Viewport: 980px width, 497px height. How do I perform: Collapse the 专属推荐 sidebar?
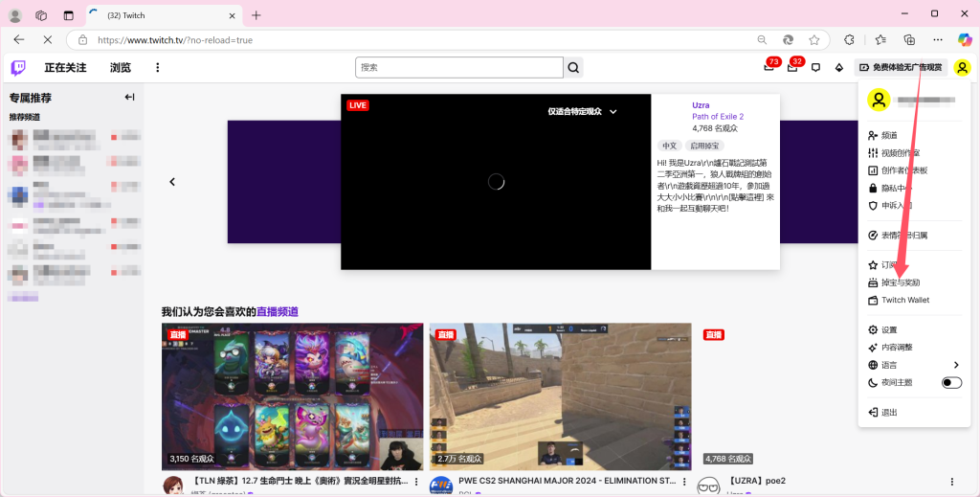(129, 97)
